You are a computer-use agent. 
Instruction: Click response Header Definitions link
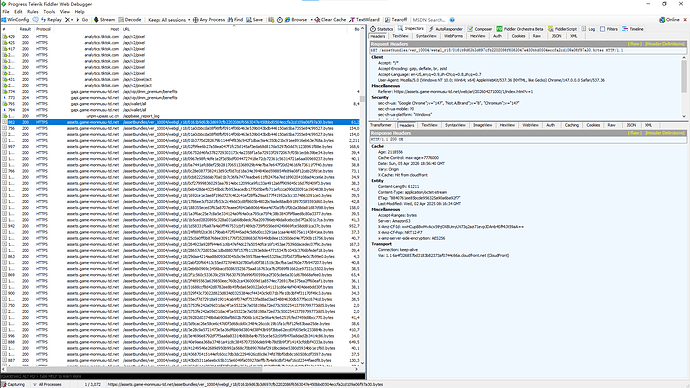click(x=665, y=133)
